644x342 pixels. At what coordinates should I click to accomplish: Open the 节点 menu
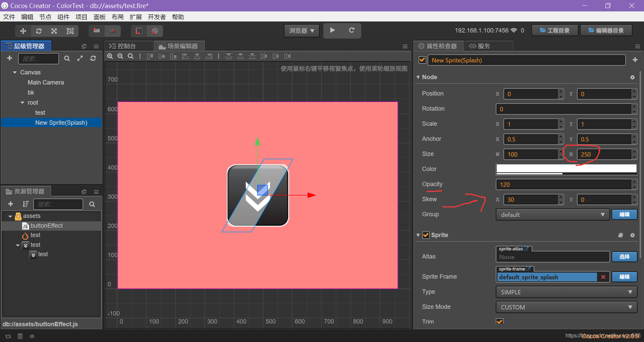45,17
